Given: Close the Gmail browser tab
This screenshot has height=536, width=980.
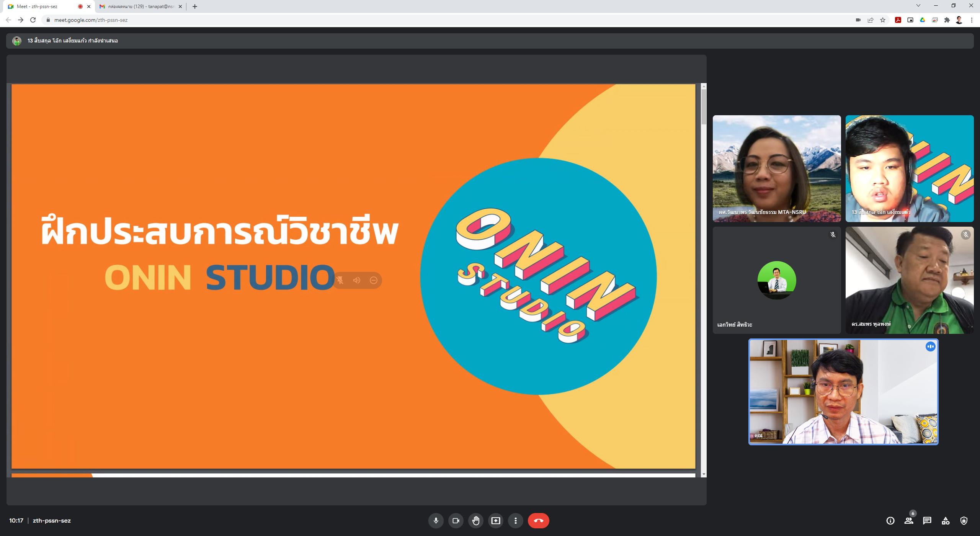Looking at the screenshot, I should [180, 7].
